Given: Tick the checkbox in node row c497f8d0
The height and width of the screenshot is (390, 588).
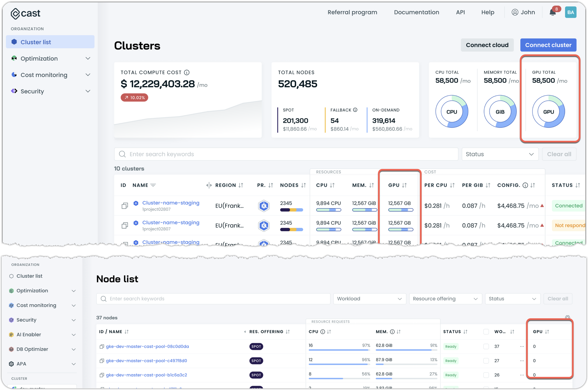Looking at the screenshot, I should [x=486, y=361].
